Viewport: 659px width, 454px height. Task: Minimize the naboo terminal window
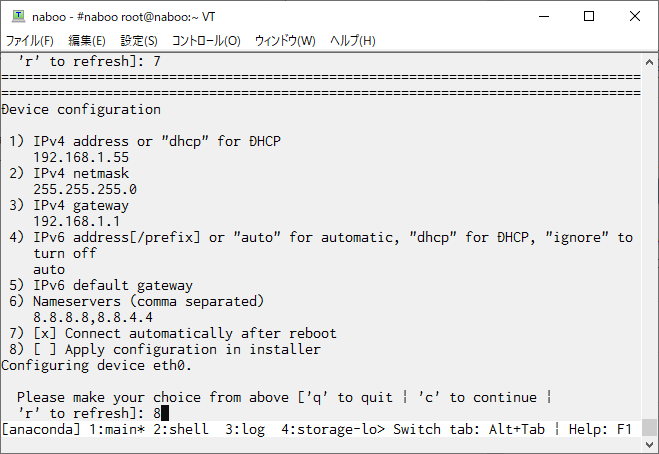(x=544, y=16)
